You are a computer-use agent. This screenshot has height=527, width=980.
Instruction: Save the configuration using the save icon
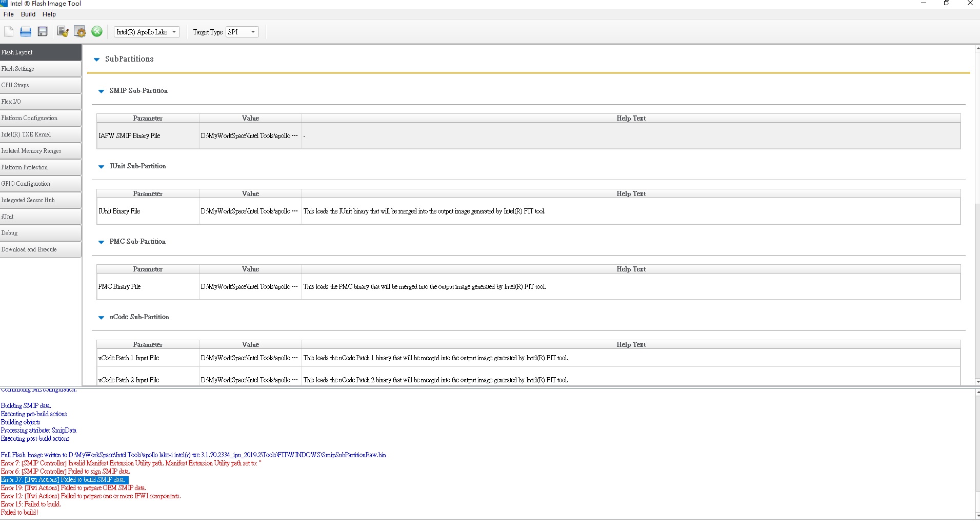(x=42, y=31)
